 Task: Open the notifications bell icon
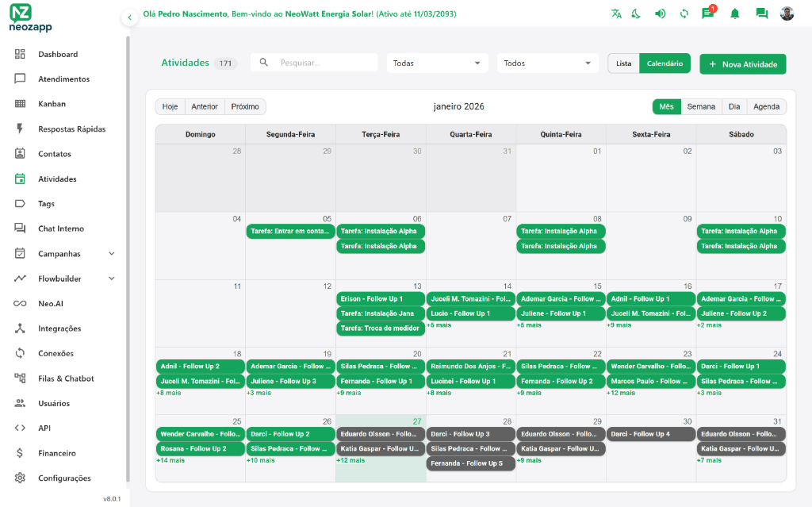click(737, 13)
